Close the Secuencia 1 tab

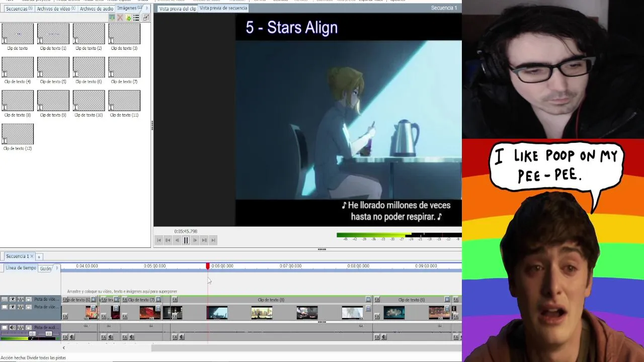pos(32,256)
